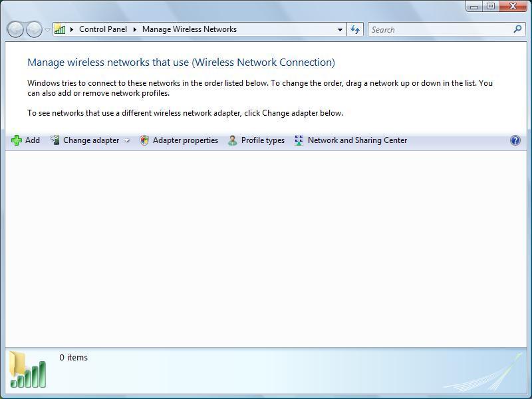Click the magnifying glass search icon

coord(517,29)
